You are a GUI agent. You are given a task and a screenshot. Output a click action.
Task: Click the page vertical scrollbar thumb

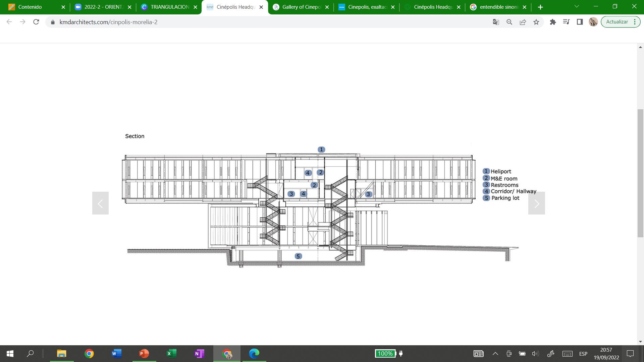(x=640, y=173)
